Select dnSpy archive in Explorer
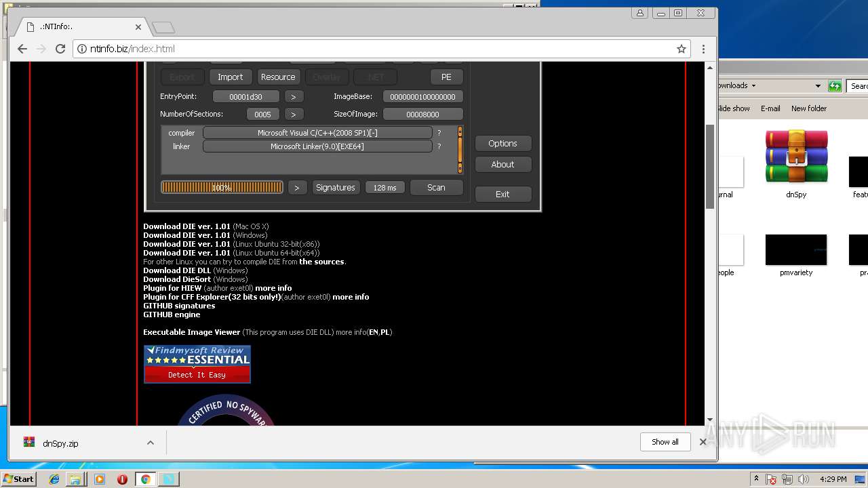 (796, 164)
